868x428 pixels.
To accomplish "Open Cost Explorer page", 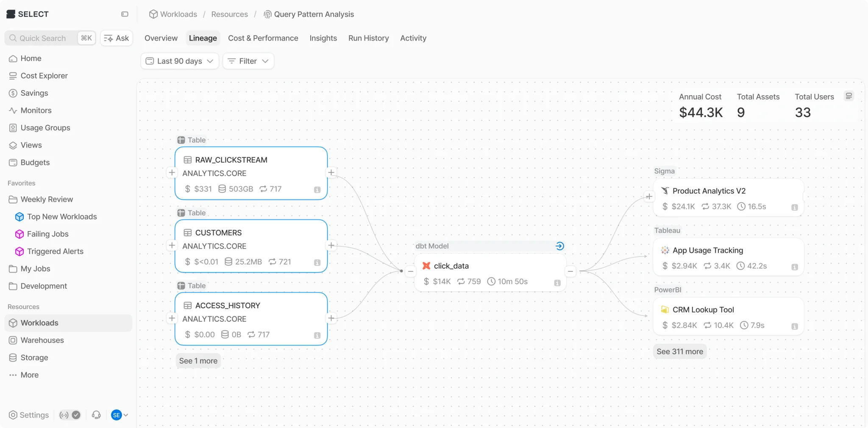I will [x=68, y=76].
